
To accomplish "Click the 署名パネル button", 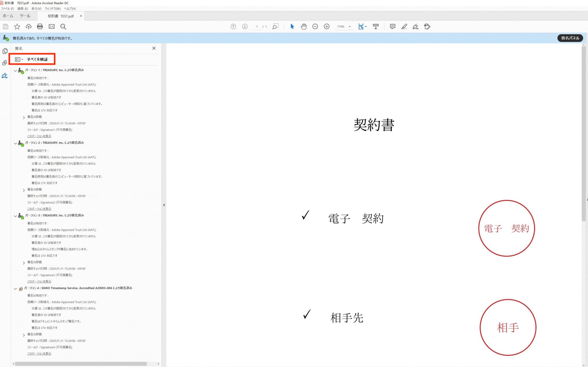I will coord(570,38).
